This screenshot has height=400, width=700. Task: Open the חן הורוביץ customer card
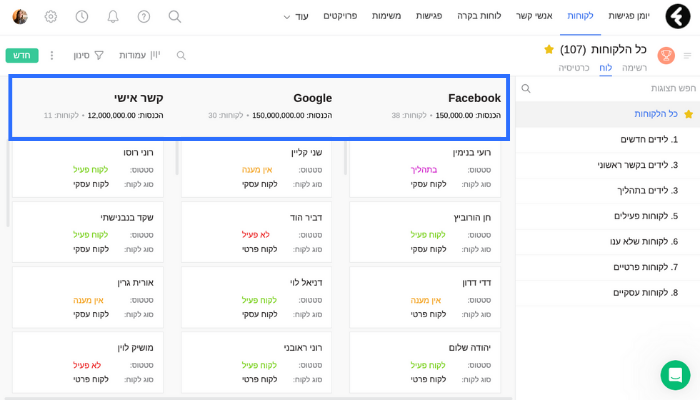tap(425, 232)
